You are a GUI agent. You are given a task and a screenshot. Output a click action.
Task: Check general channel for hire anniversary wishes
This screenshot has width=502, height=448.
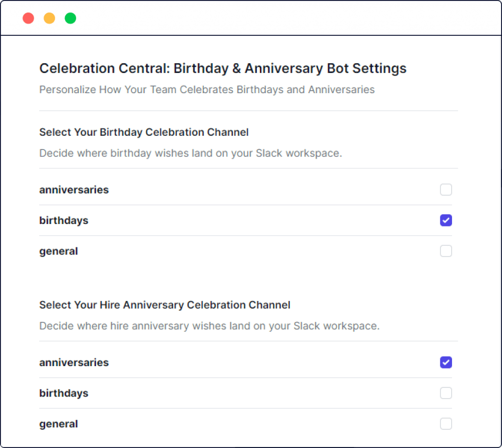(x=446, y=423)
